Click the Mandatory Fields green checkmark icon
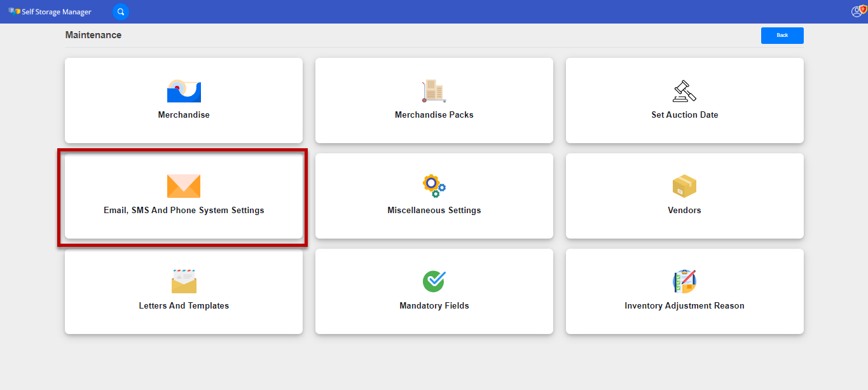Viewport: 868px width, 390px height. [434, 281]
